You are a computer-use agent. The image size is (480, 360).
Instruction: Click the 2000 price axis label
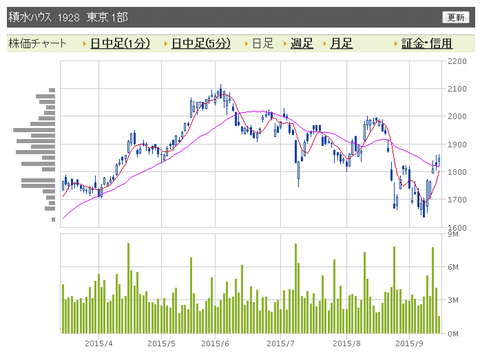pos(457,116)
